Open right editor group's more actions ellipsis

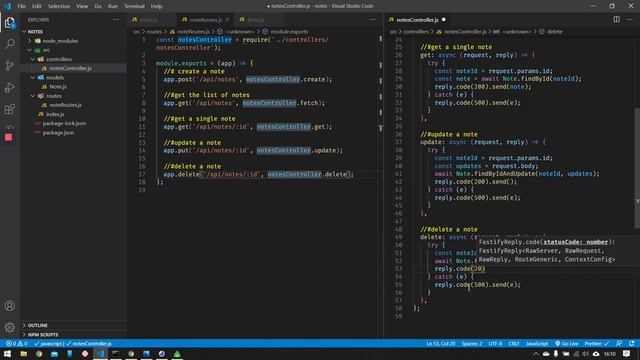[630, 20]
